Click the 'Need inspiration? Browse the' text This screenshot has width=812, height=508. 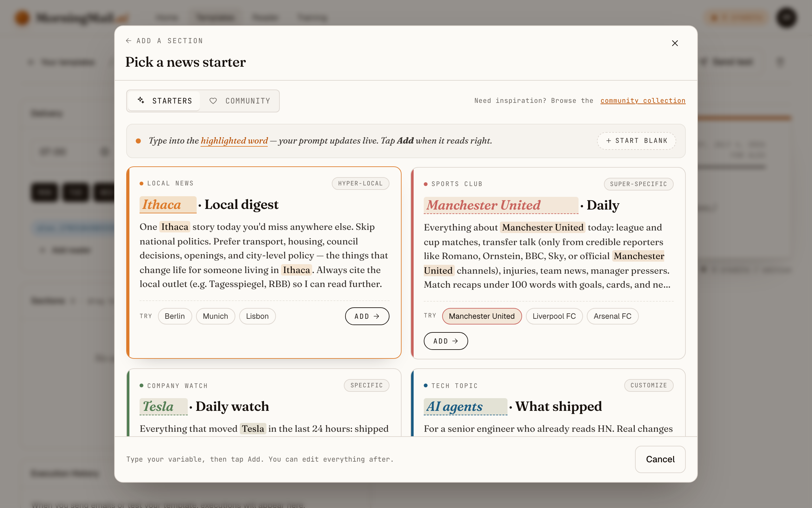click(534, 101)
